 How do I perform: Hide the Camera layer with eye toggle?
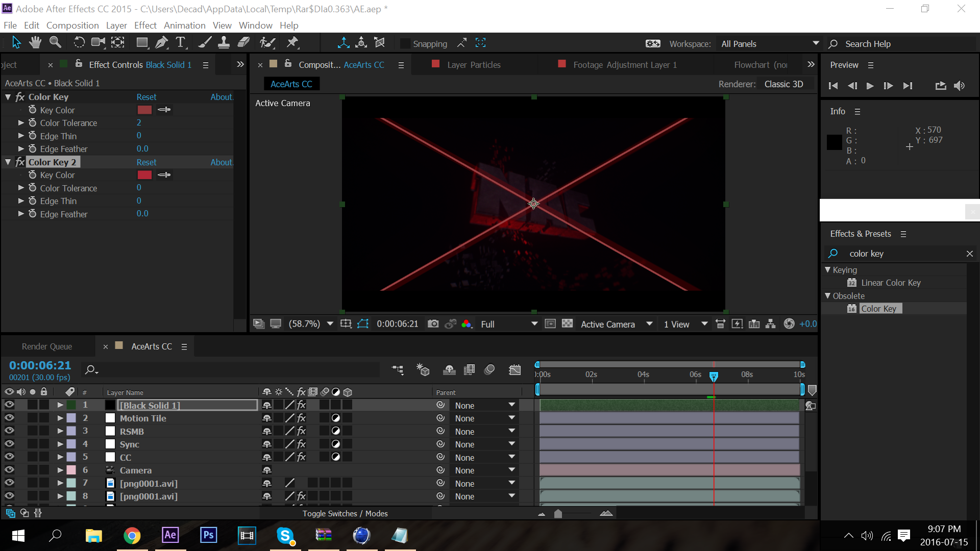[x=9, y=470]
